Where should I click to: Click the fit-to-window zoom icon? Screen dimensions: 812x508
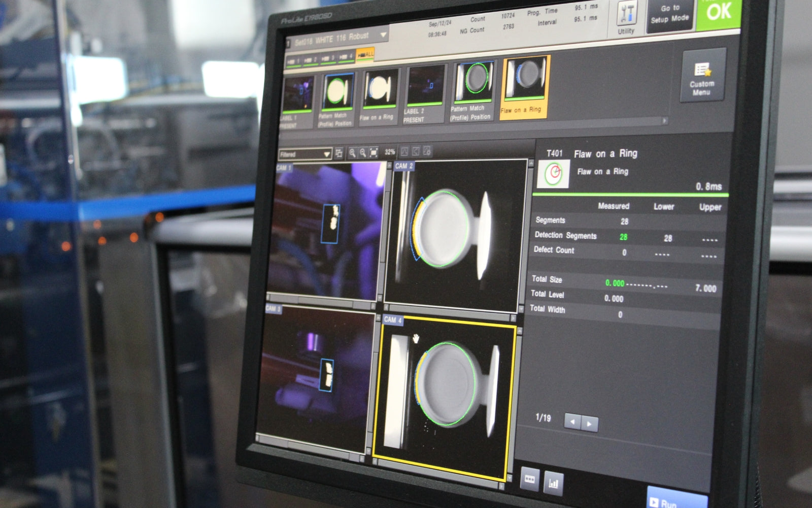[374, 152]
